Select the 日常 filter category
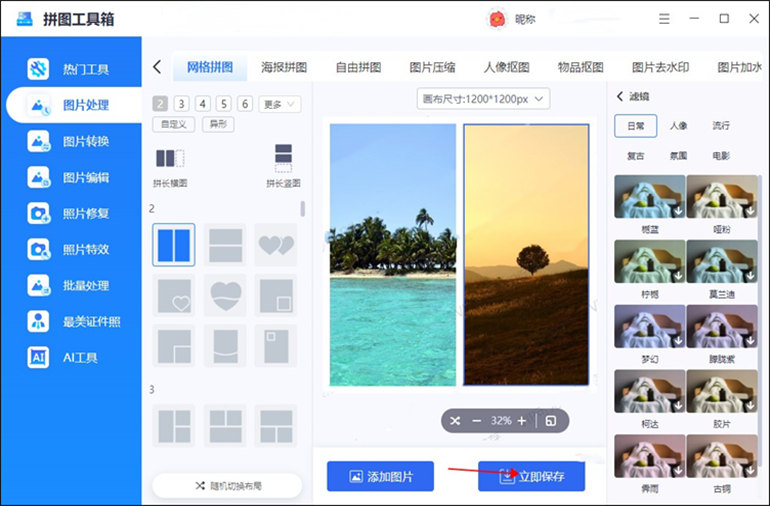Viewport: 770px width, 506px height. pos(635,126)
